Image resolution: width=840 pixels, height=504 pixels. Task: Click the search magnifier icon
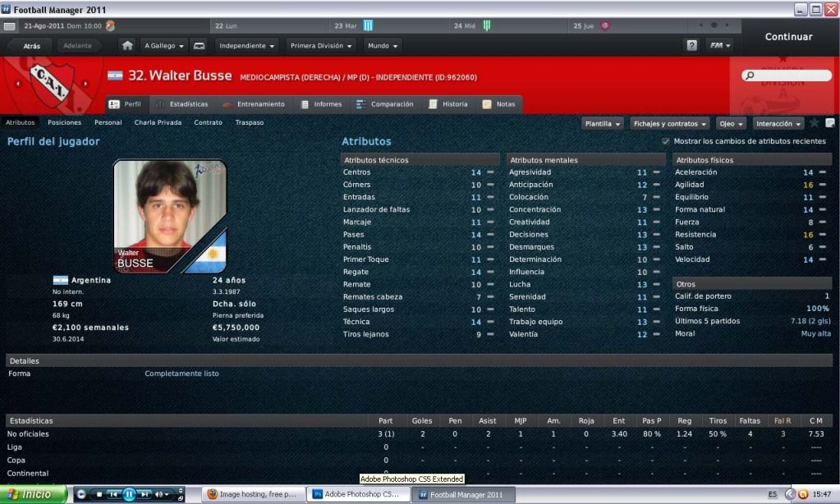point(750,76)
